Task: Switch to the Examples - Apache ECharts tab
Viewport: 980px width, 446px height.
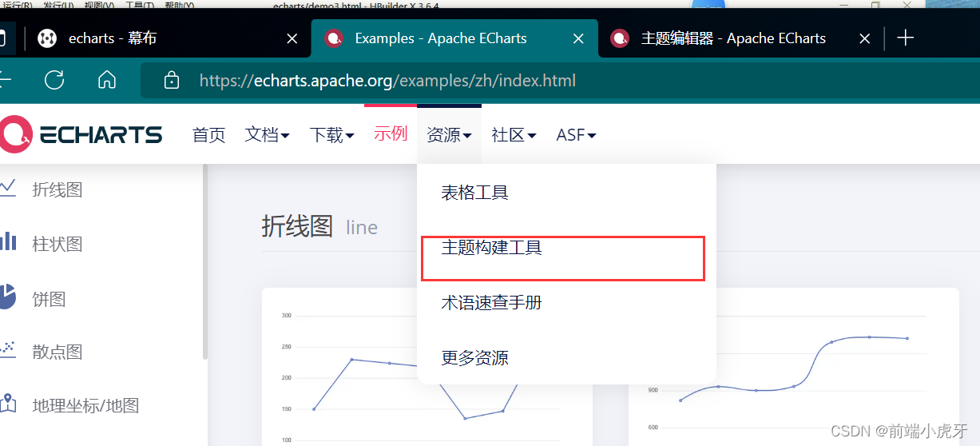Action: 454,38
